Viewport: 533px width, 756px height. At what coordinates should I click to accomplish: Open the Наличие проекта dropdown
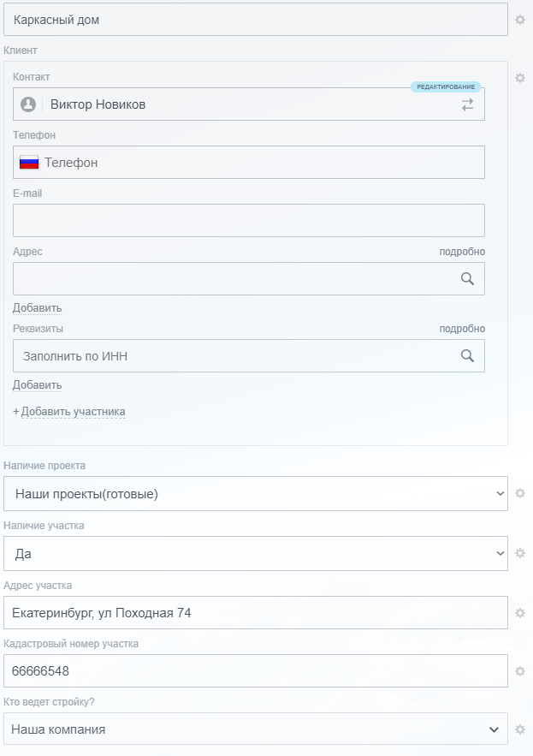click(x=255, y=494)
